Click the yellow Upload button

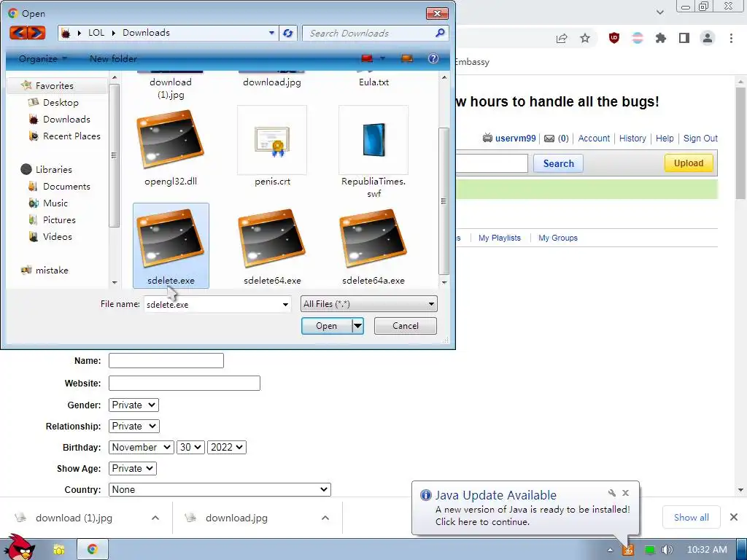pyautogui.click(x=689, y=163)
